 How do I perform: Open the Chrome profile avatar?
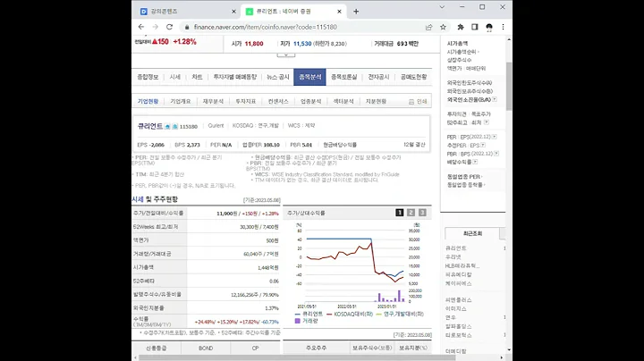[x=488, y=27]
